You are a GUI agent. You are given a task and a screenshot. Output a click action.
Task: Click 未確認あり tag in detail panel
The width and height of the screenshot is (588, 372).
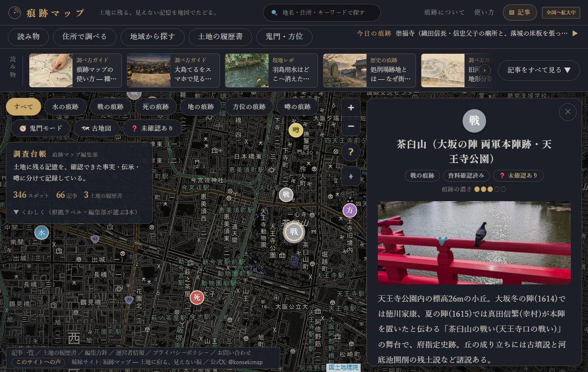tap(518, 175)
